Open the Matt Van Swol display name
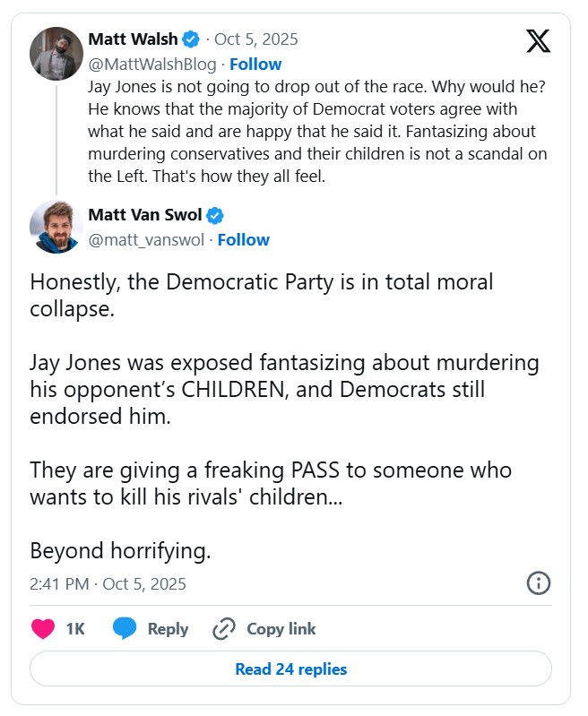Image resolution: width=588 pixels, height=716 pixels. [x=145, y=215]
